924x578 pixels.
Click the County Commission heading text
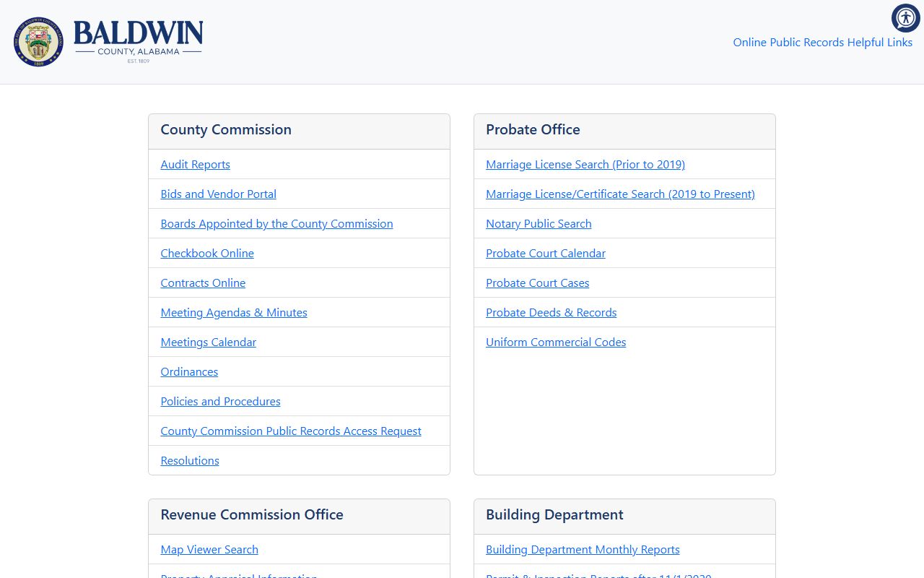(226, 130)
